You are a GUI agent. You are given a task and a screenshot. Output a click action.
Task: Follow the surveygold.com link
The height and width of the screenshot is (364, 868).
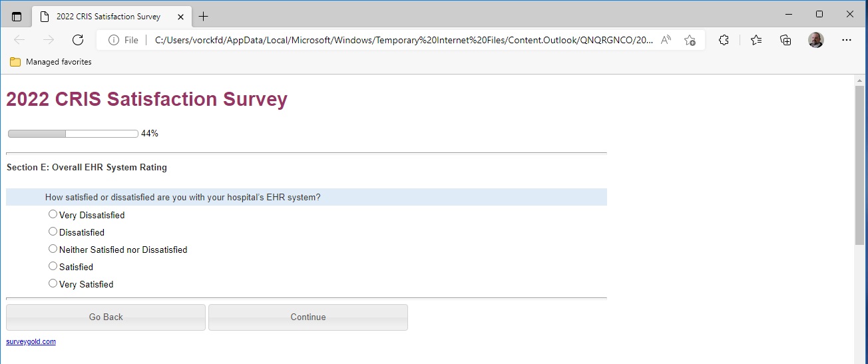31,341
